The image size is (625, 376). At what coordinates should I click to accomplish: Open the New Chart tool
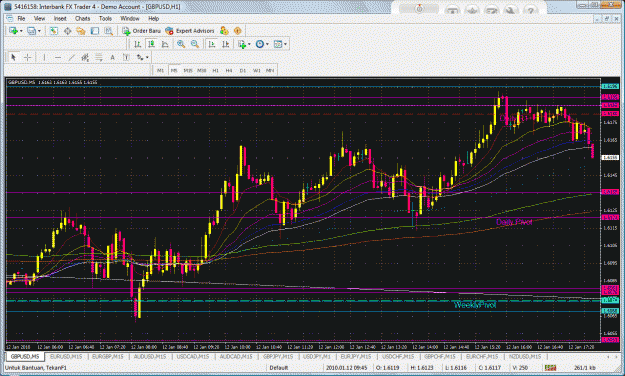[13, 31]
